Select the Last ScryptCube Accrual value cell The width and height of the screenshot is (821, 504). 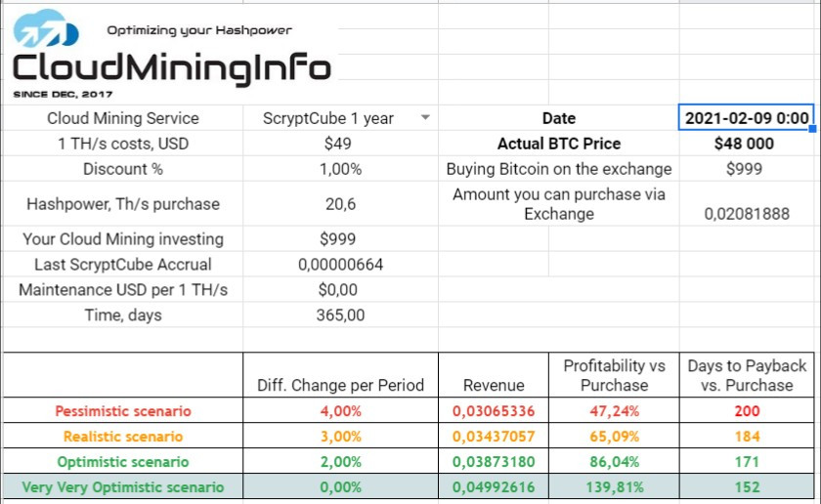point(340,265)
